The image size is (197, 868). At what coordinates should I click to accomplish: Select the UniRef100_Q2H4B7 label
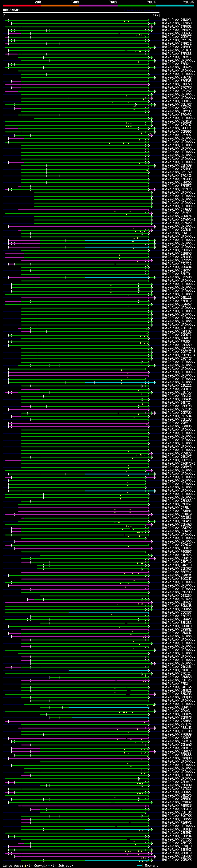tap(176, 856)
